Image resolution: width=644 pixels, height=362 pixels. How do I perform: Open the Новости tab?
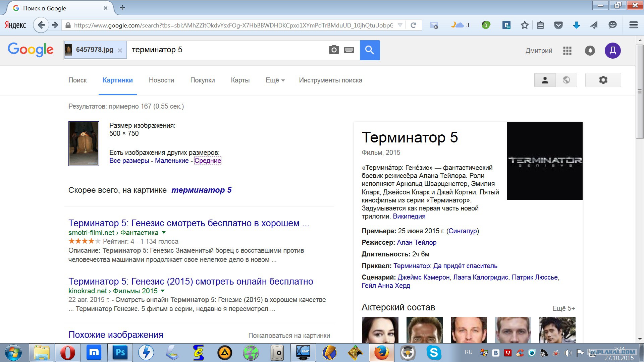point(161,80)
